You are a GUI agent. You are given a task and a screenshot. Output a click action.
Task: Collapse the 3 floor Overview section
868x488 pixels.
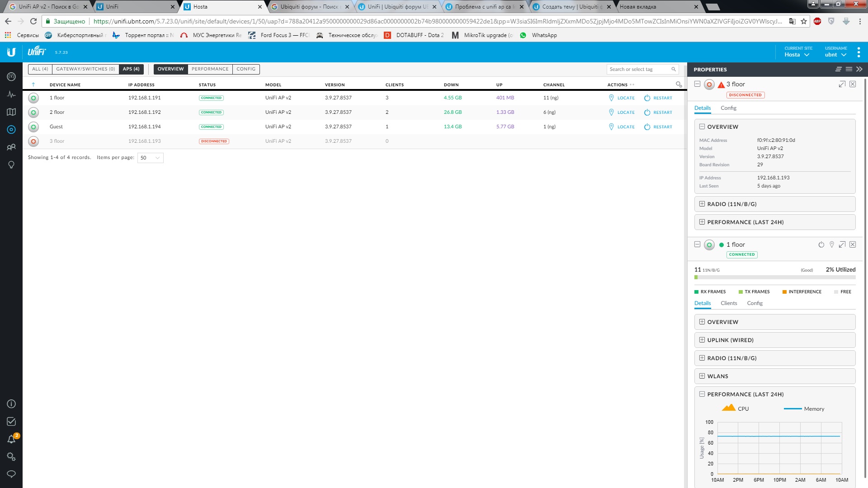[702, 127]
